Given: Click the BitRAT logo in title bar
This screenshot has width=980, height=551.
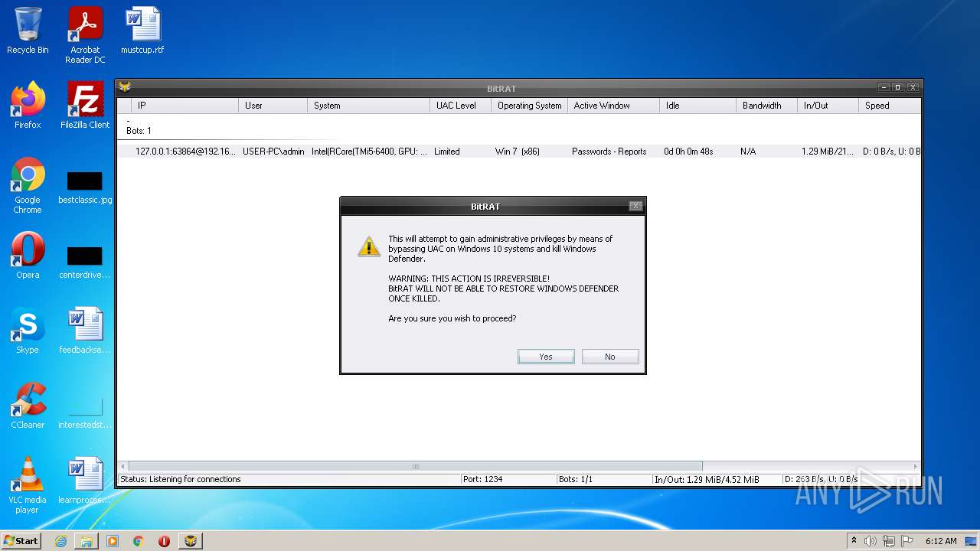Looking at the screenshot, I should [125, 87].
